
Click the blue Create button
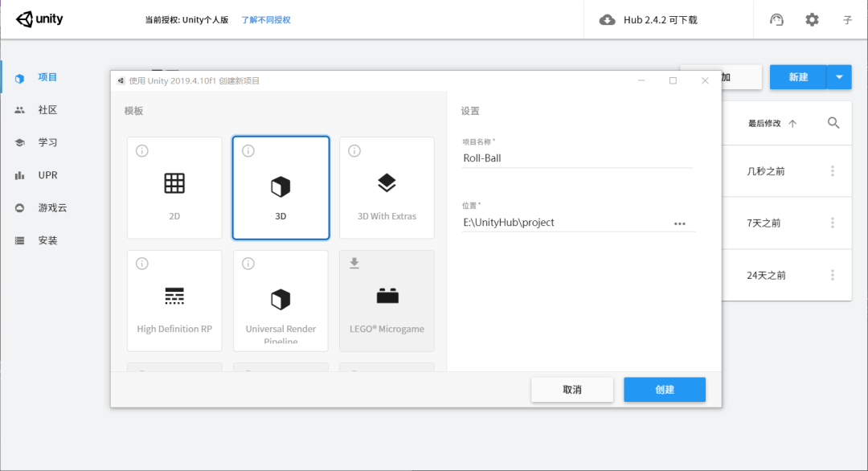pos(665,390)
